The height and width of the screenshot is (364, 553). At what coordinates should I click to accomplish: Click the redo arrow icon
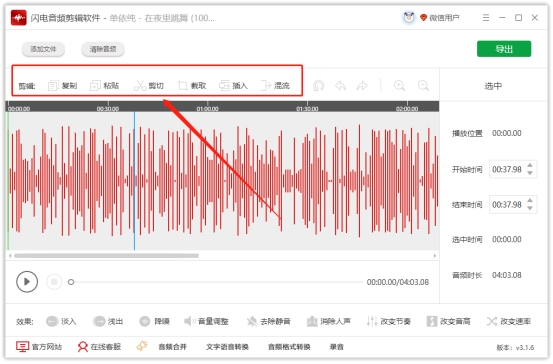(362, 85)
